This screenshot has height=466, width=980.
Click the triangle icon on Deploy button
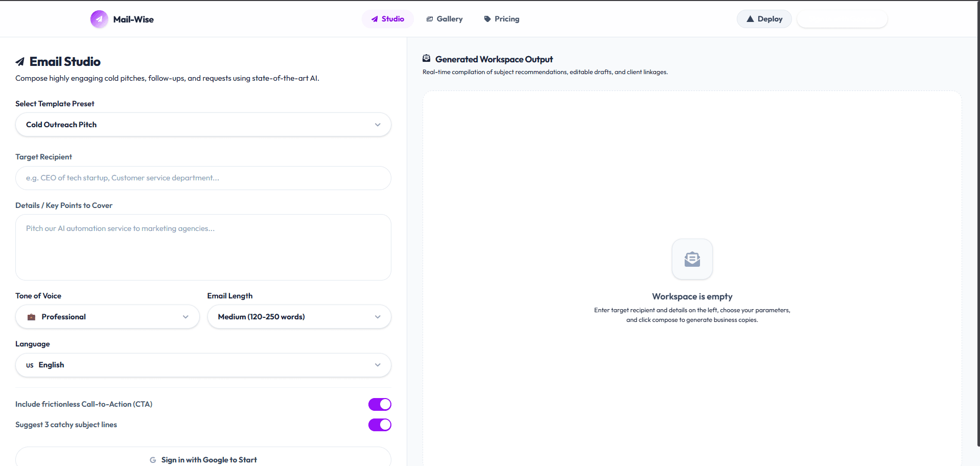[750, 19]
